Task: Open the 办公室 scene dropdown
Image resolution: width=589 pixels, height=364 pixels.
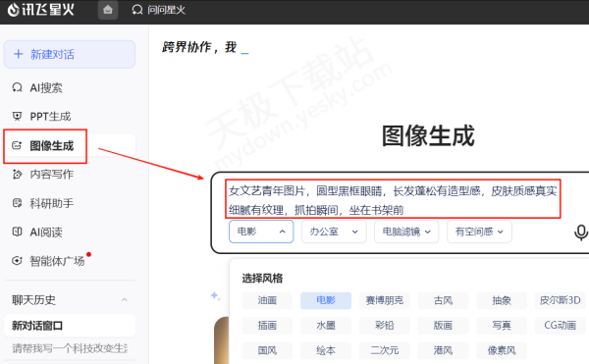Action: click(x=334, y=232)
